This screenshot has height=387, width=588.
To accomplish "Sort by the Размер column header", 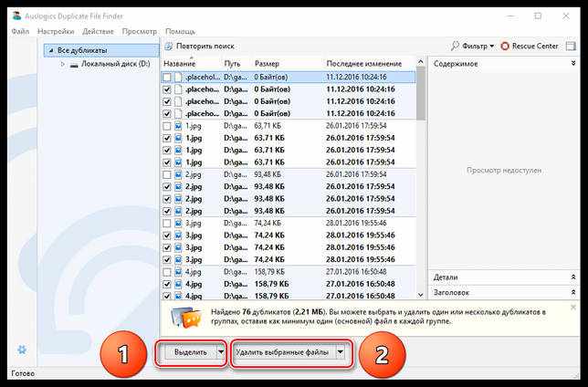I will pos(267,63).
